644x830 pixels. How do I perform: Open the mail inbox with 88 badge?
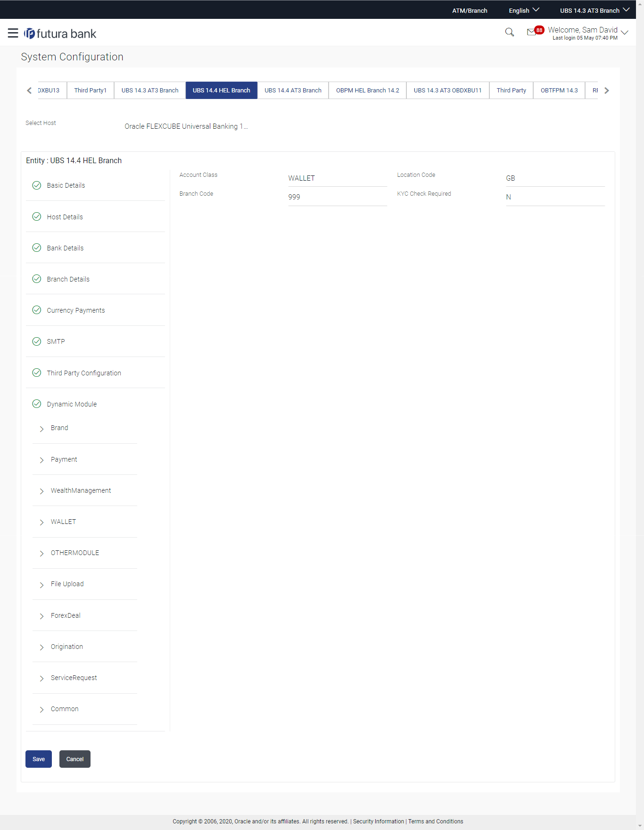tap(535, 31)
